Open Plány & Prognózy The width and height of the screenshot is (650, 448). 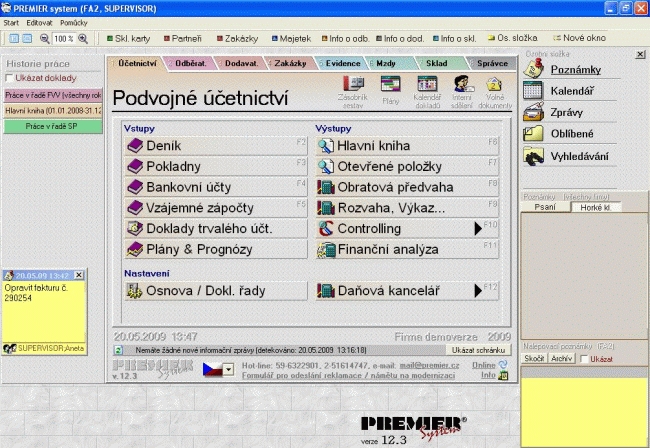click(216, 249)
